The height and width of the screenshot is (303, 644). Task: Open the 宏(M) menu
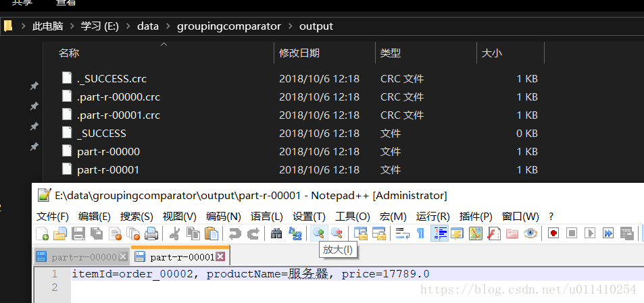pyautogui.click(x=393, y=217)
